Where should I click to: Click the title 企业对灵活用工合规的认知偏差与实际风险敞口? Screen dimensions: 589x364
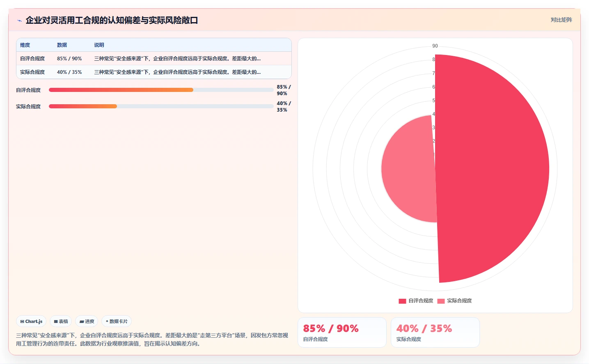coord(112,20)
